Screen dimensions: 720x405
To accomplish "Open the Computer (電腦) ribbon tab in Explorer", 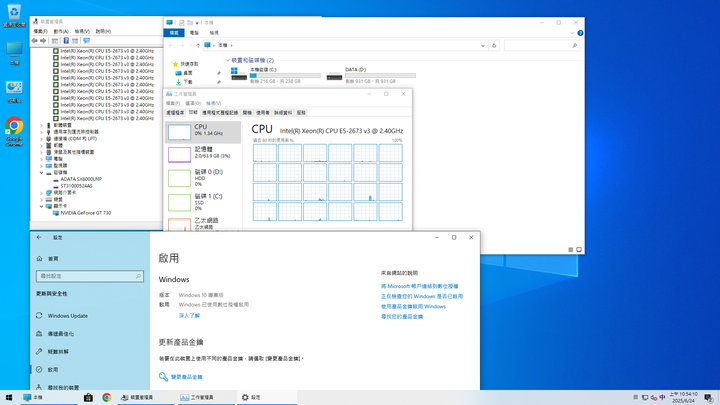I will pyautogui.click(x=194, y=33).
